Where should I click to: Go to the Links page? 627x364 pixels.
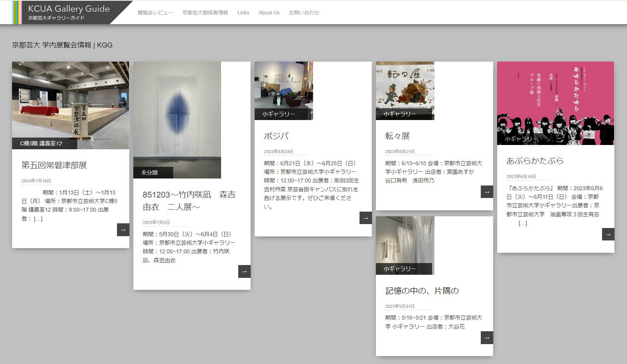(x=243, y=13)
